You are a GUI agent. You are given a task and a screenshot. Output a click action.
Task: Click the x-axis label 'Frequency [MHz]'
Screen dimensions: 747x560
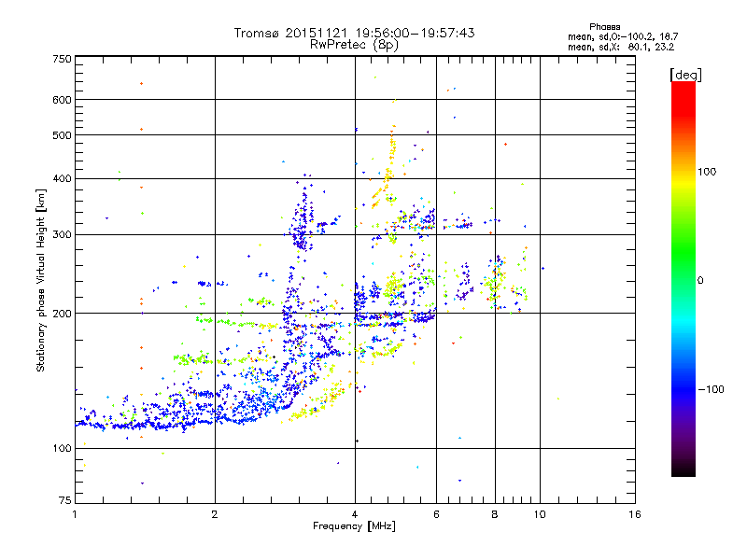[x=354, y=526]
